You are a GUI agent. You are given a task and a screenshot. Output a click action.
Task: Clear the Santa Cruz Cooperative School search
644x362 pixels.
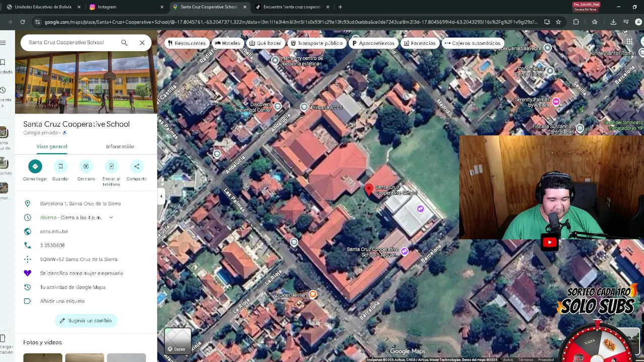pos(142,43)
